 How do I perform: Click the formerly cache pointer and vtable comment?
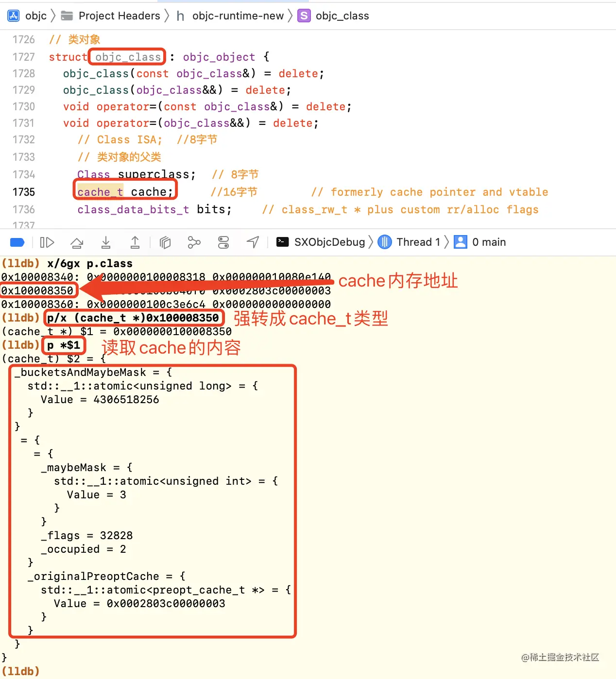[429, 192]
